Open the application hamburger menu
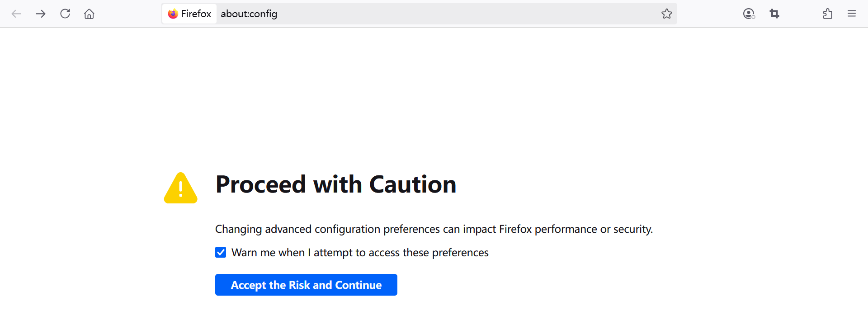 pyautogui.click(x=852, y=14)
